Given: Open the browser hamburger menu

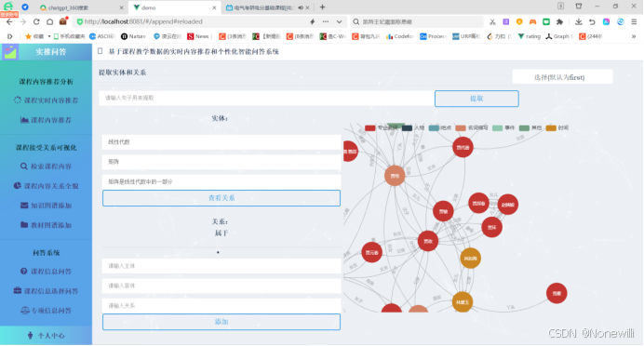Looking at the screenshot, I should coord(634,21).
